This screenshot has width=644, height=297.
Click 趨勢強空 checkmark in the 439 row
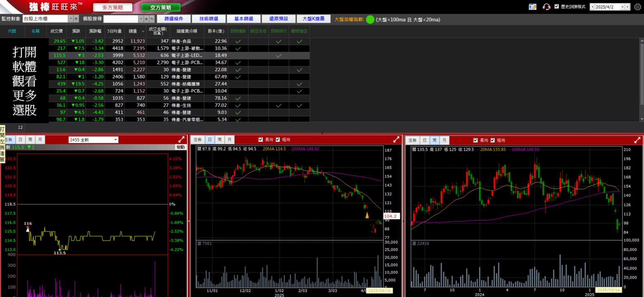299,84
